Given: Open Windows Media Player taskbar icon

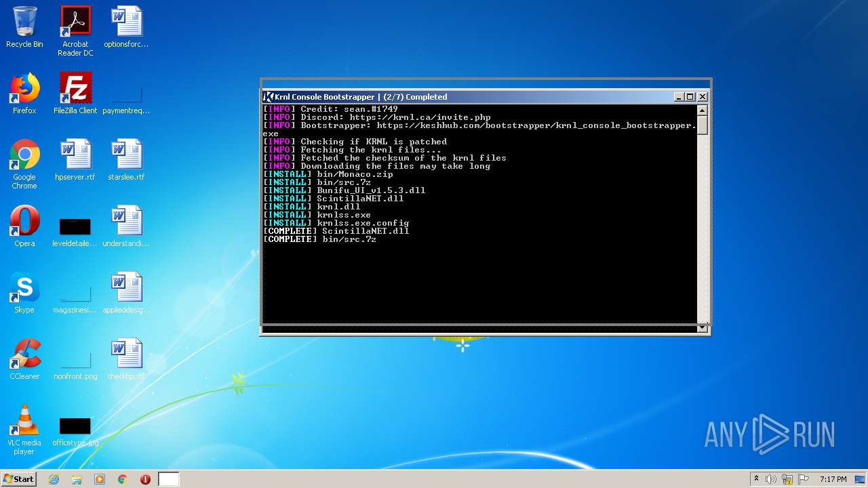Looking at the screenshot, I should coord(100,479).
